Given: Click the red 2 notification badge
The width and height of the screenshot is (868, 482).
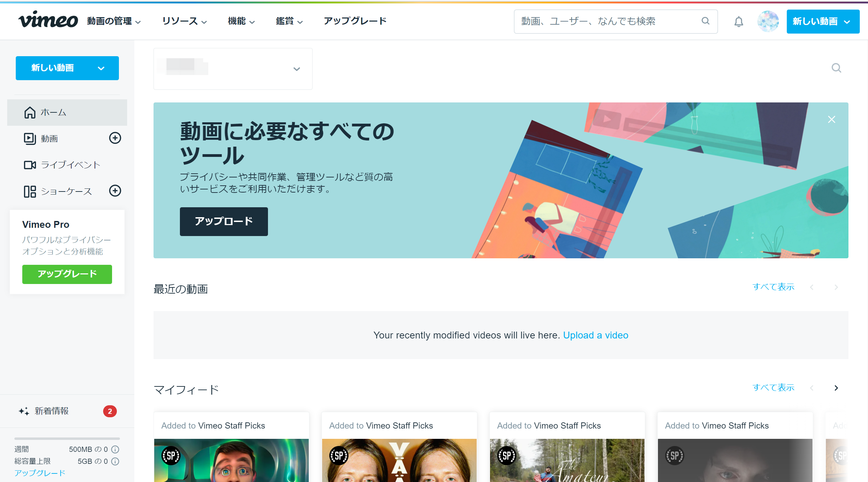Looking at the screenshot, I should click(110, 411).
